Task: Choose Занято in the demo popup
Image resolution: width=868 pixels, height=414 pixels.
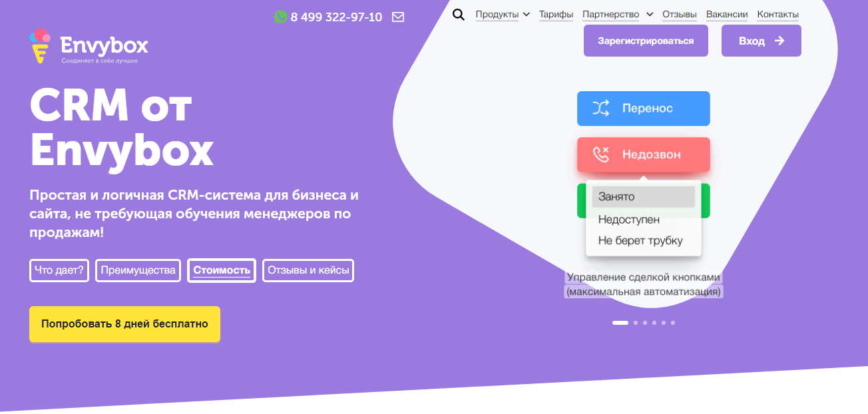Action: (644, 196)
